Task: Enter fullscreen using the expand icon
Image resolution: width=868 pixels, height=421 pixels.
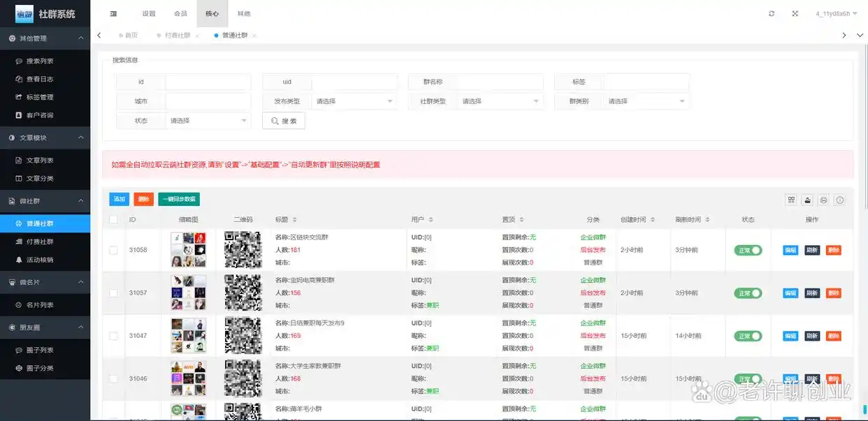Action: point(795,14)
